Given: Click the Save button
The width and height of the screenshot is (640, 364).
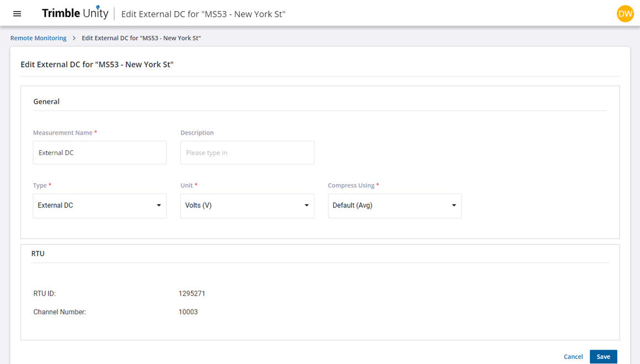Looking at the screenshot, I should [x=603, y=357].
